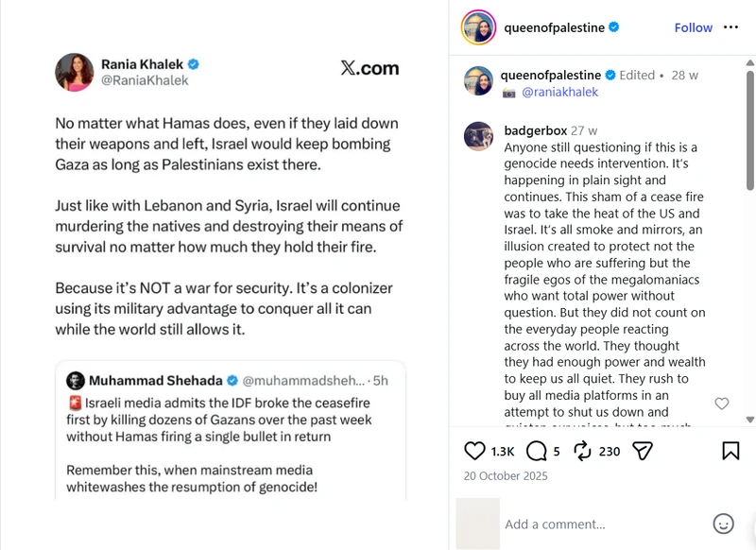Like the post with the heart icon
Viewport: 756px width, 550px height.
pos(474,451)
